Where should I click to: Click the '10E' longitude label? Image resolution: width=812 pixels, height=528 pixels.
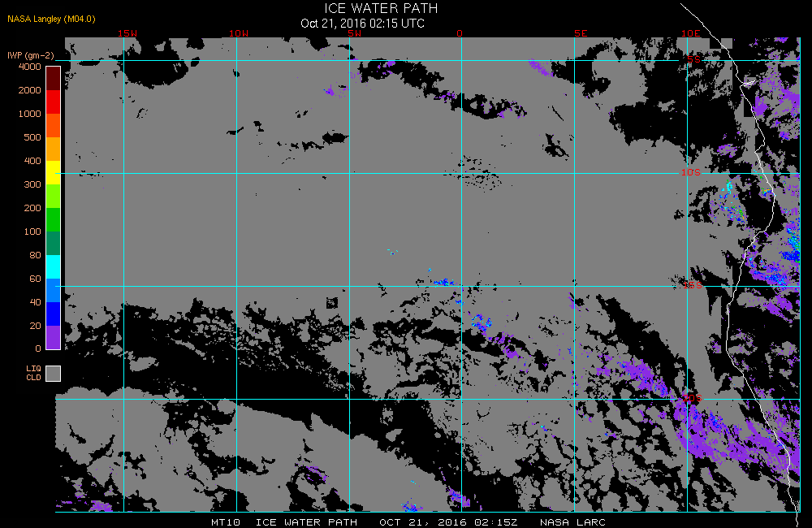click(690, 33)
